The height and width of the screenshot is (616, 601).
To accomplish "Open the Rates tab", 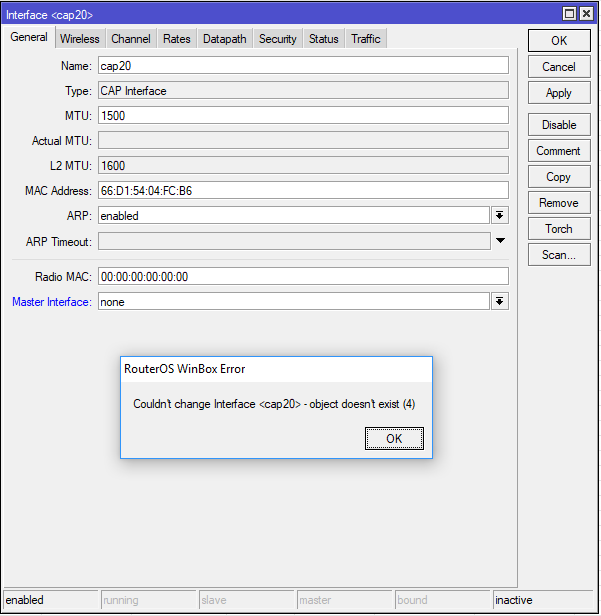I will 177,39.
